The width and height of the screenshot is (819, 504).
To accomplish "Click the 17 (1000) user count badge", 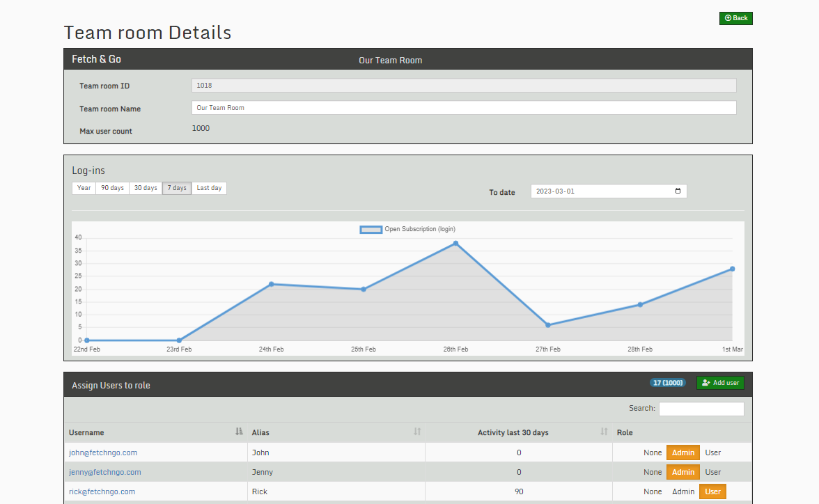I will (667, 382).
